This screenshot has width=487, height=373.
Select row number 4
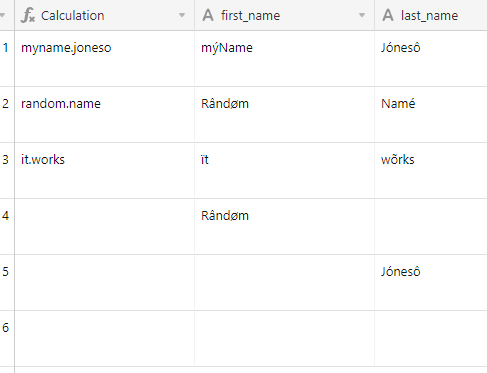pos(5,216)
